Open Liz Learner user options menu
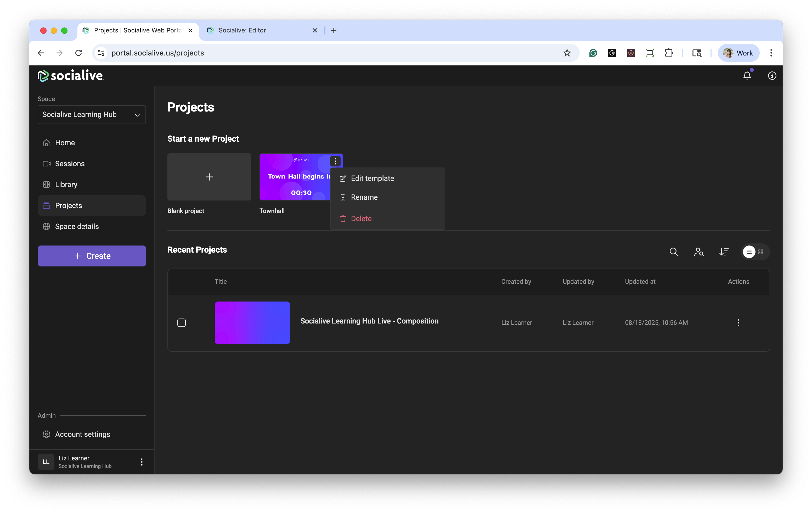This screenshot has width=812, height=513. click(142, 462)
